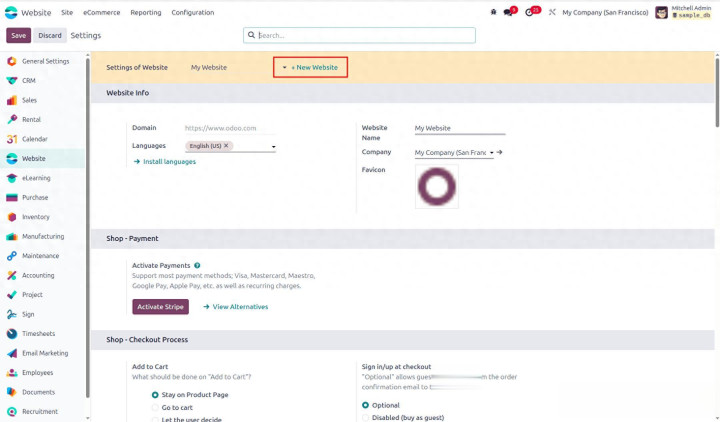The width and height of the screenshot is (720, 422).
Task: Discard the settings changes
Action: coord(50,35)
